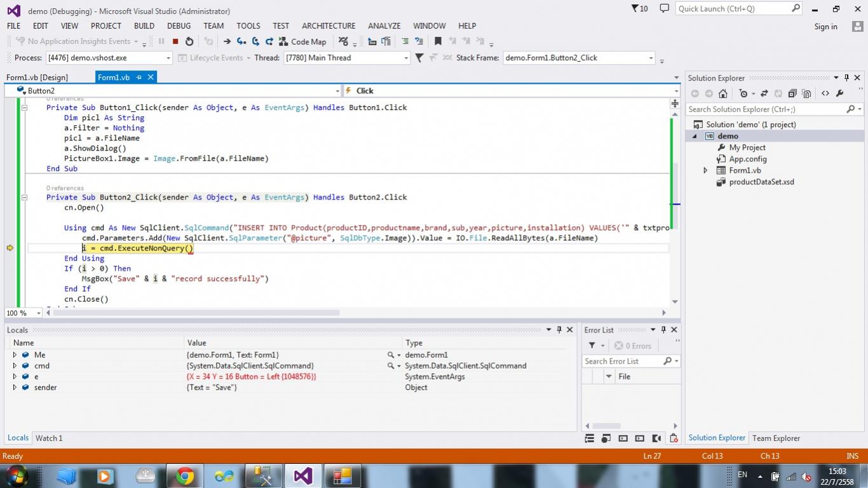Toggle auto-hide pin on Error List
This screenshot has height=488, width=868.
663,330
